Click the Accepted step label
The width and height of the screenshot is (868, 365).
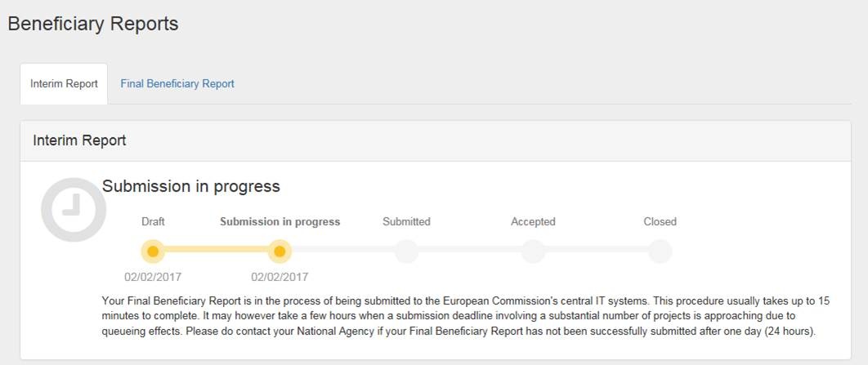point(533,222)
